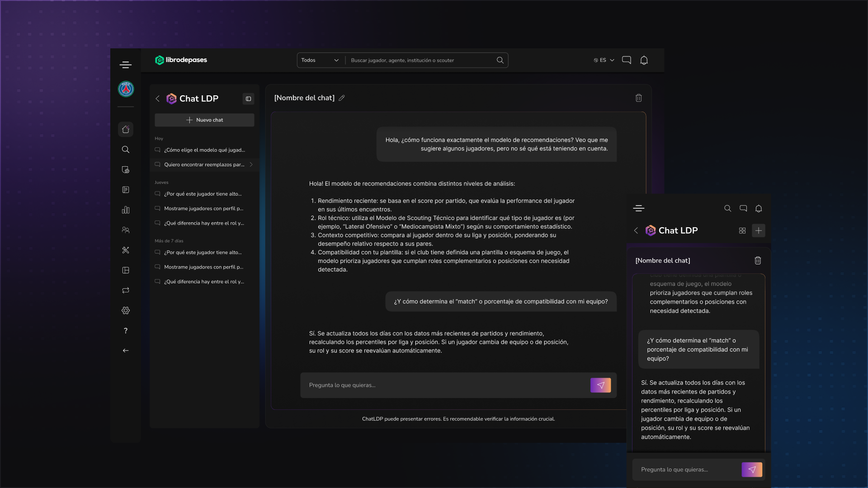Open the Todos search filter dropdown
The height and width of the screenshot is (488, 868).
click(320, 60)
